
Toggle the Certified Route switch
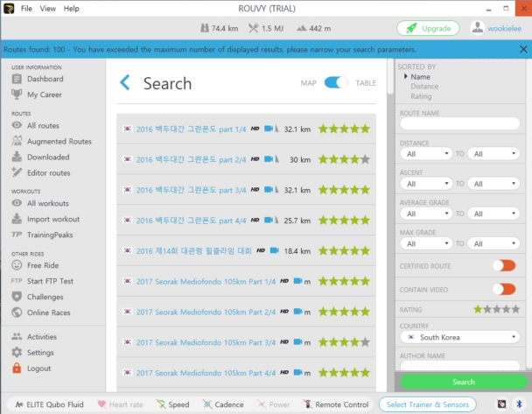[504, 265]
